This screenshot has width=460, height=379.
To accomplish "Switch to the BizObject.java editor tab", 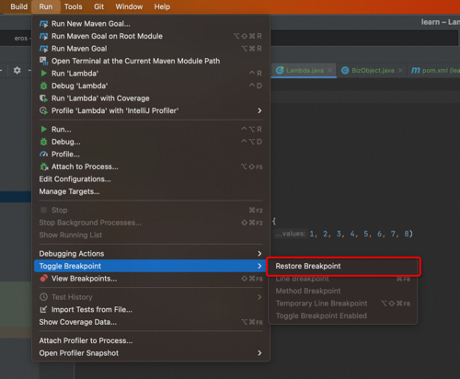I will pos(373,70).
